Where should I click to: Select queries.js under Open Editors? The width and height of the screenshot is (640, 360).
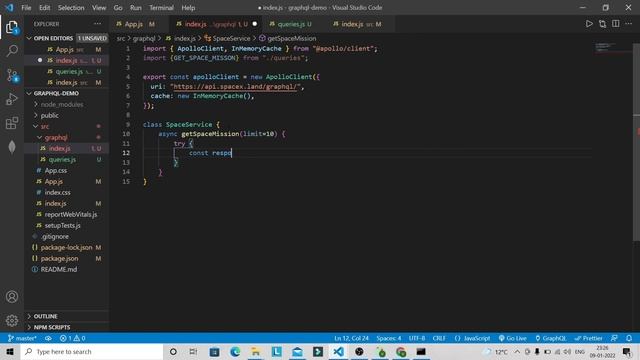[69, 71]
